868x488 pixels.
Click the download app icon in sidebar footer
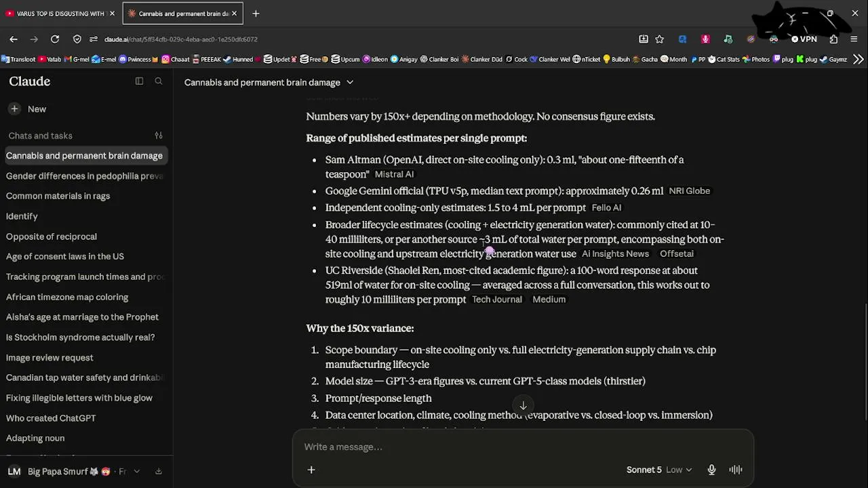tap(158, 472)
